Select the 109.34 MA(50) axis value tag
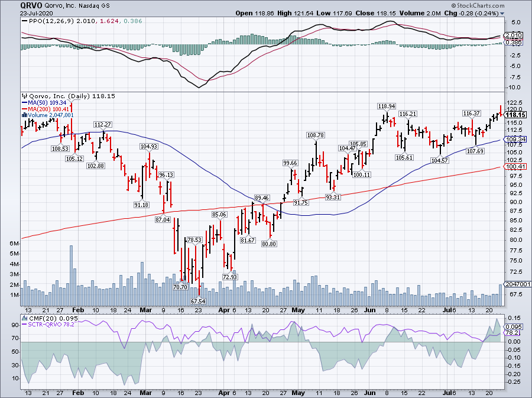Image resolution: width=532 pixels, height=398 pixels. (515, 140)
